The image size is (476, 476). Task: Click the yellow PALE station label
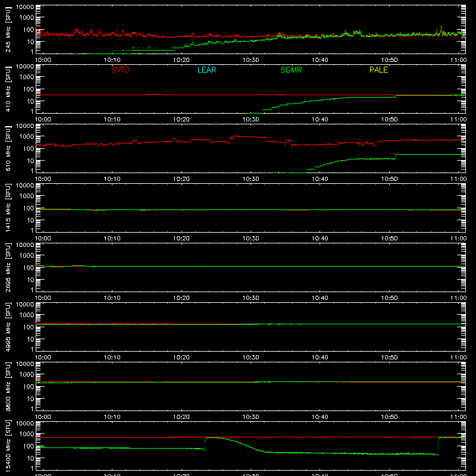click(378, 70)
